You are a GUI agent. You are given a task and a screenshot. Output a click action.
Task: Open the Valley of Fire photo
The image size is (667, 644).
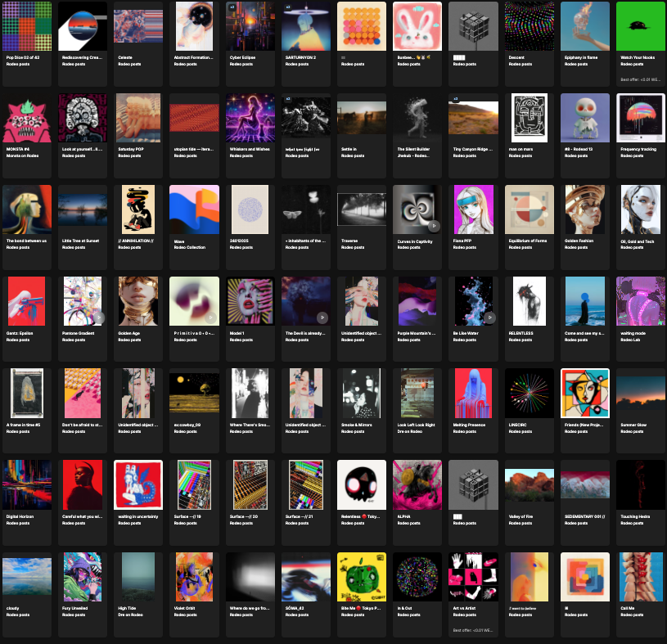pyautogui.click(x=530, y=484)
